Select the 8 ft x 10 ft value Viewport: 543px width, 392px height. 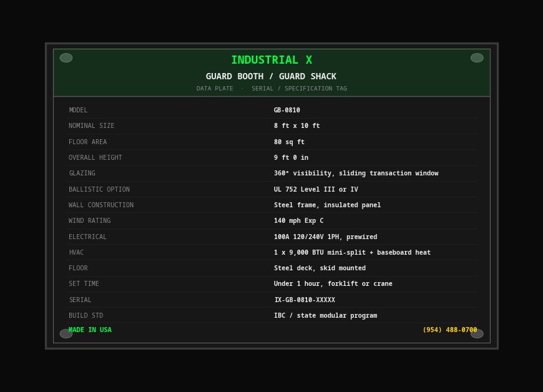pos(297,125)
